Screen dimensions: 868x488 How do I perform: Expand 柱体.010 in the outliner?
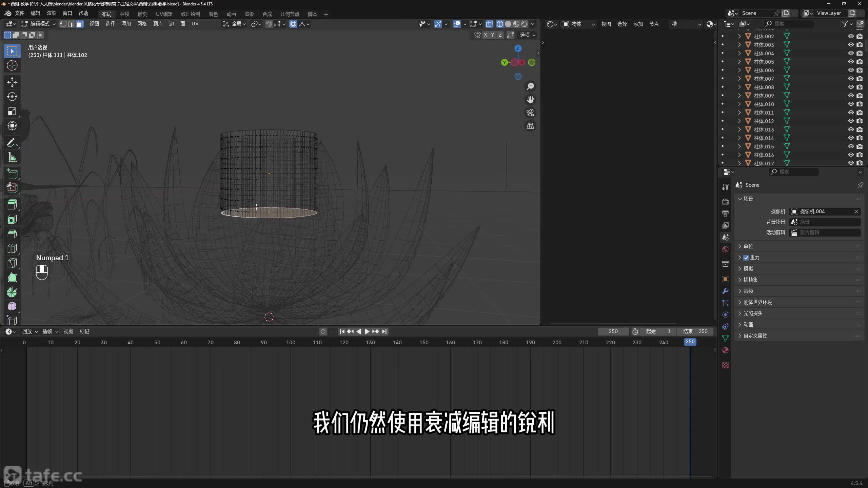[x=739, y=104]
